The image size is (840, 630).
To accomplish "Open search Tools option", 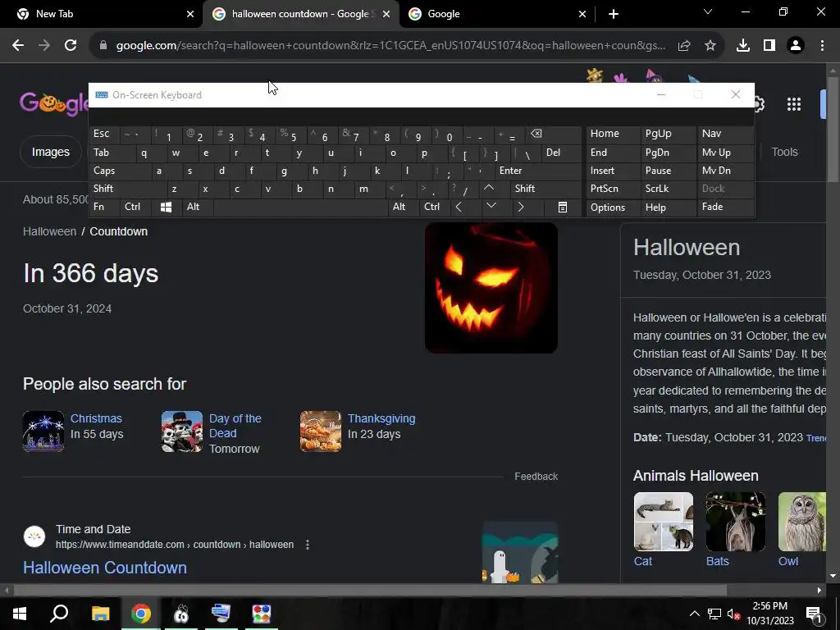I will [x=784, y=152].
